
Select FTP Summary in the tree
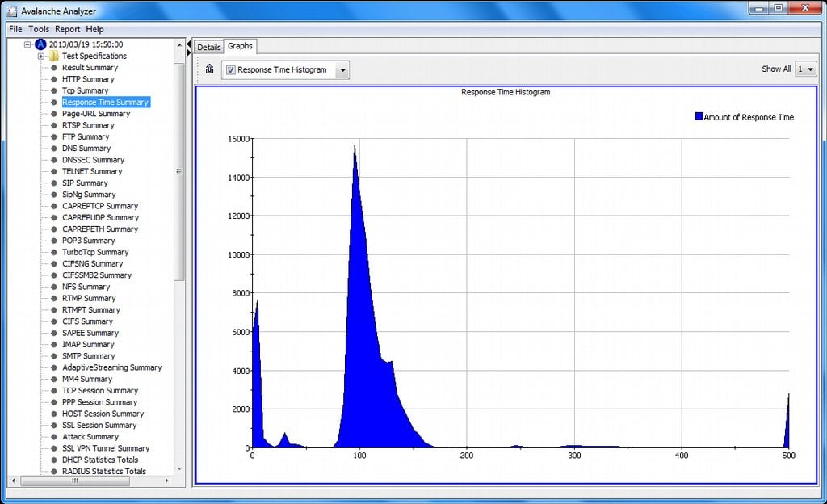[x=86, y=136]
